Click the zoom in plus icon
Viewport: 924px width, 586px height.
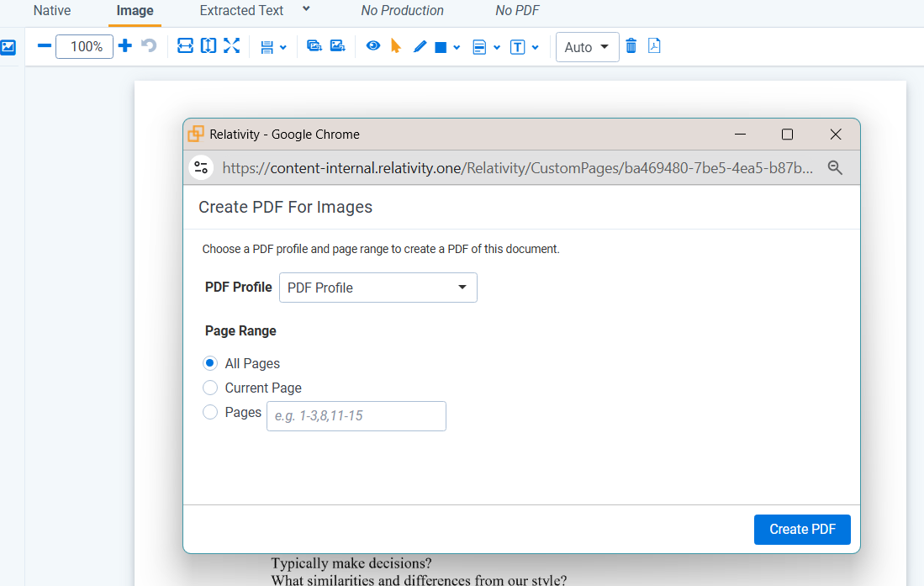125,46
